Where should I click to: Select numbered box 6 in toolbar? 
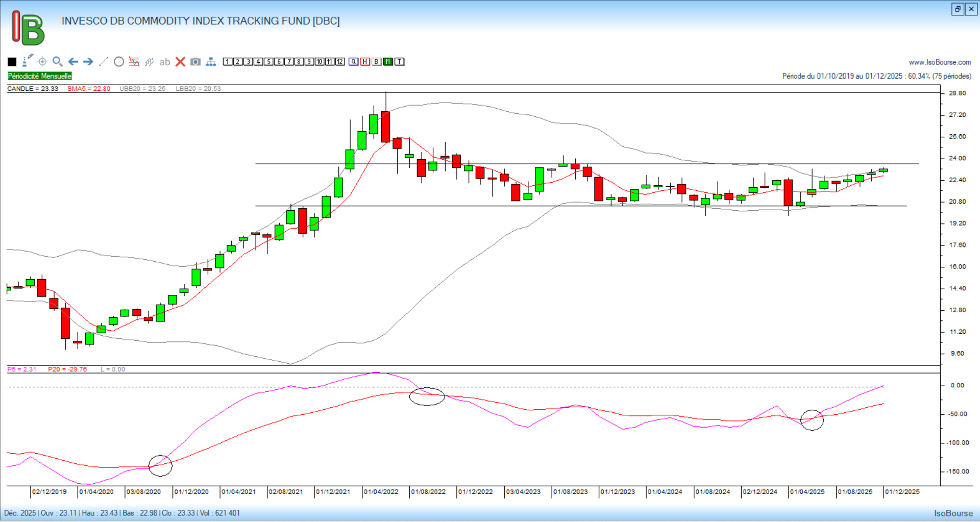point(279,62)
